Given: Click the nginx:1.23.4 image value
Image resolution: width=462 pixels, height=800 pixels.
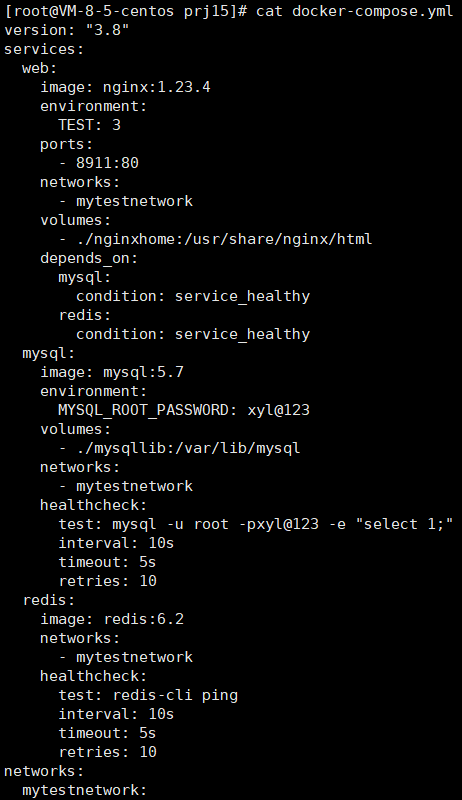Looking at the screenshot, I should (x=157, y=87).
